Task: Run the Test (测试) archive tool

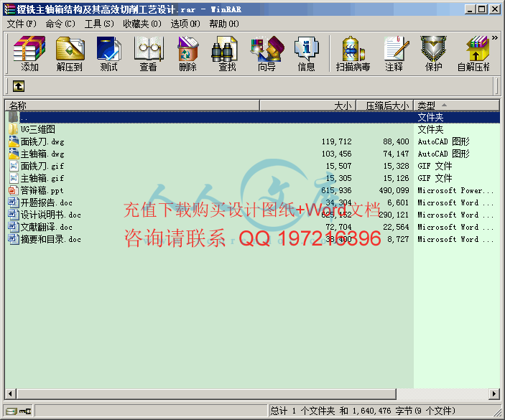Action: [x=109, y=53]
